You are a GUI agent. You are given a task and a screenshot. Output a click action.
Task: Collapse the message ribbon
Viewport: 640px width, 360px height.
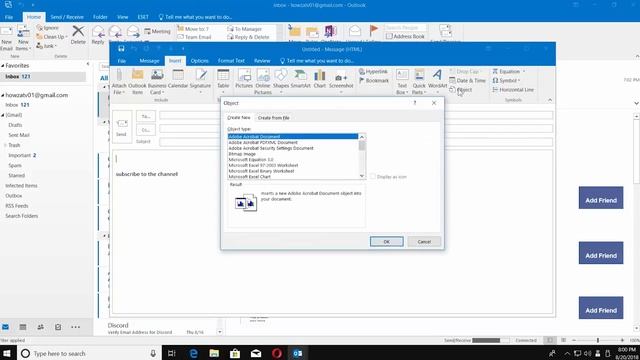[550, 100]
